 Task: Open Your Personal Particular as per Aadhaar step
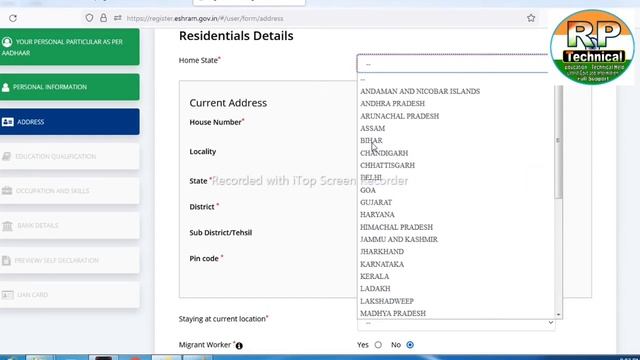pos(70,47)
